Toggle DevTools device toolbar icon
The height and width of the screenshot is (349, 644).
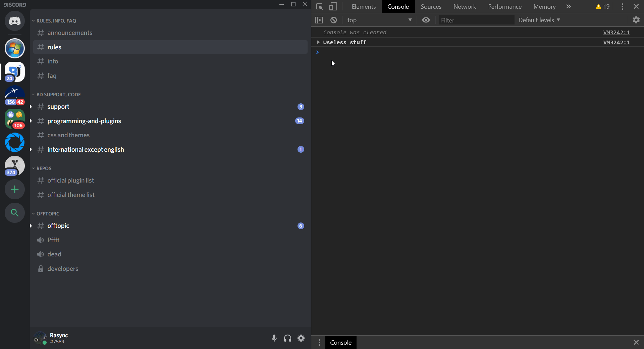(x=333, y=7)
